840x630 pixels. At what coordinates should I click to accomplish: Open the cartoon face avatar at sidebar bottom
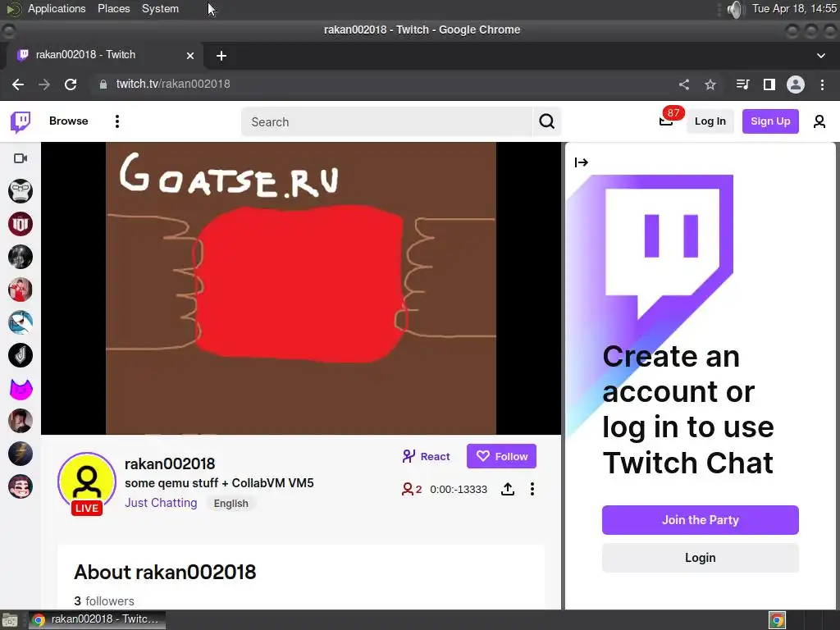21,487
